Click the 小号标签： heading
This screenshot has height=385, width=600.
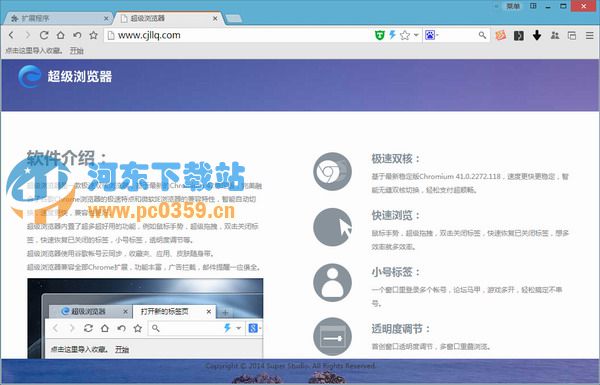point(396,272)
